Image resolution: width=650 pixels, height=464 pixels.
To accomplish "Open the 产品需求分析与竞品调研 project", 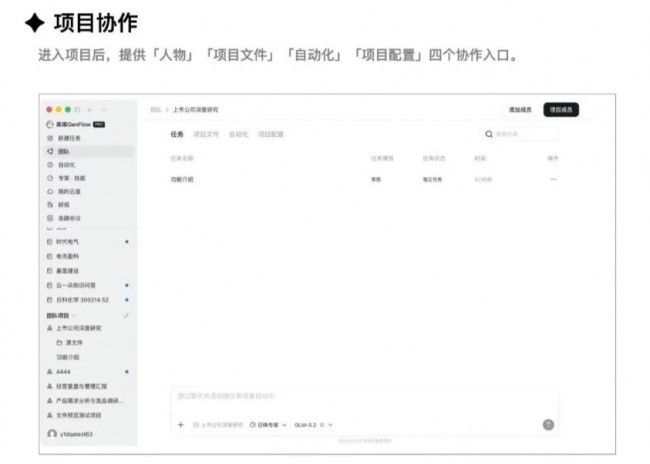I will [x=89, y=401].
